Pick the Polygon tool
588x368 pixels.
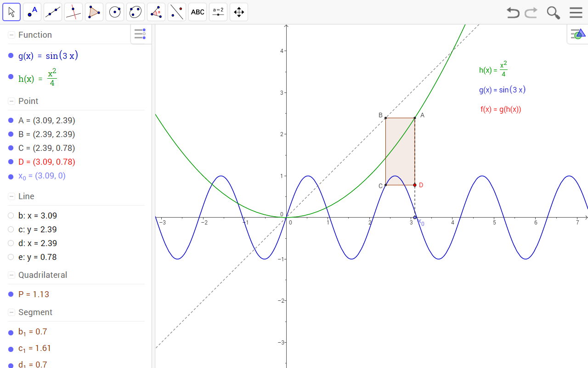[x=94, y=12]
